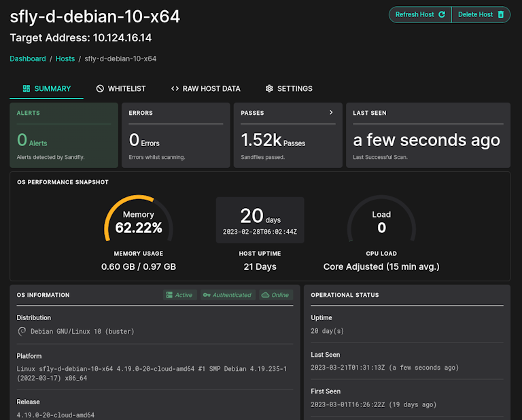Click the Authenticated status badge
The height and width of the screenshot is (420, 522).
click(x=227, y=295)
